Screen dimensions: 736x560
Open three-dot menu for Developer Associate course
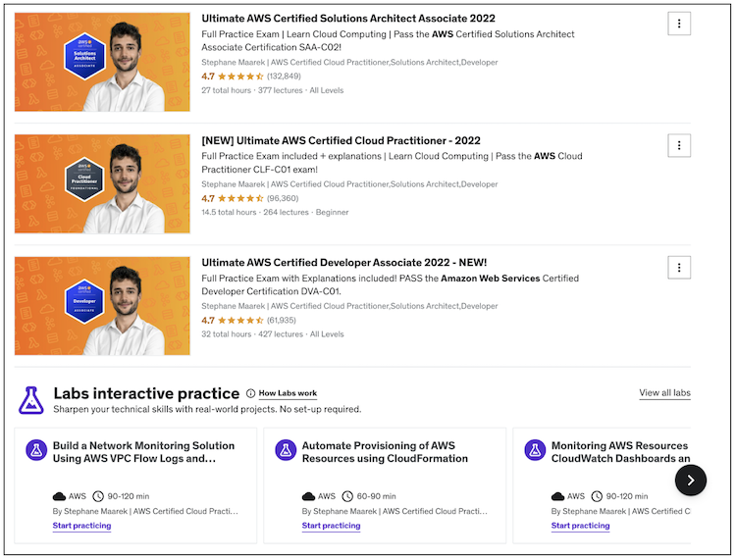click(679, 267)
